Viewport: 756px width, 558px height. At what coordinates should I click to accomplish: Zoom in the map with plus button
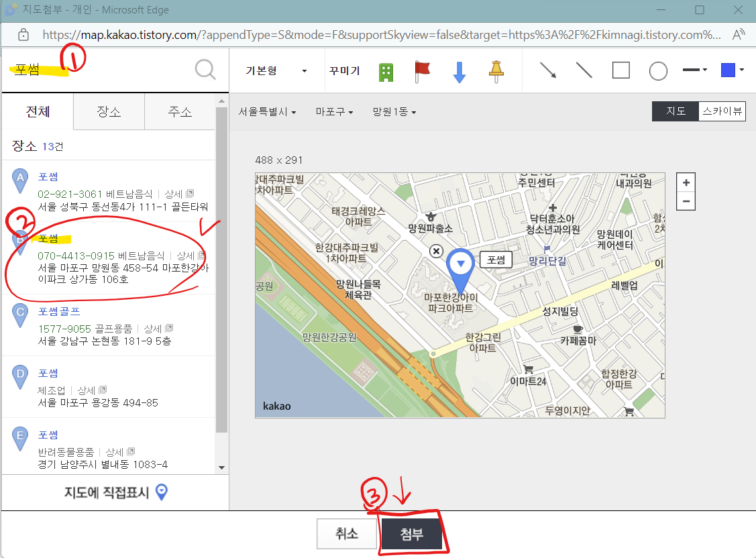[x=686, y=182]
